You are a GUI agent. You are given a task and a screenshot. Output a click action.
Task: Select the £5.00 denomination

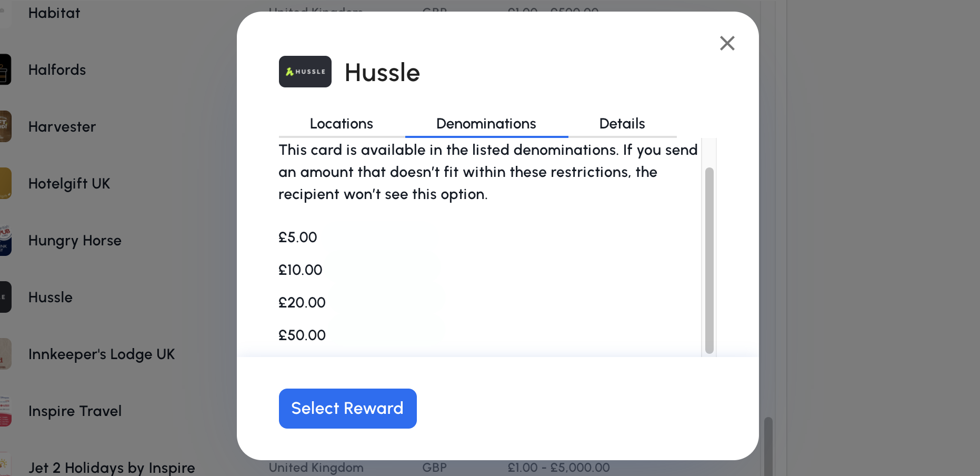298,237
